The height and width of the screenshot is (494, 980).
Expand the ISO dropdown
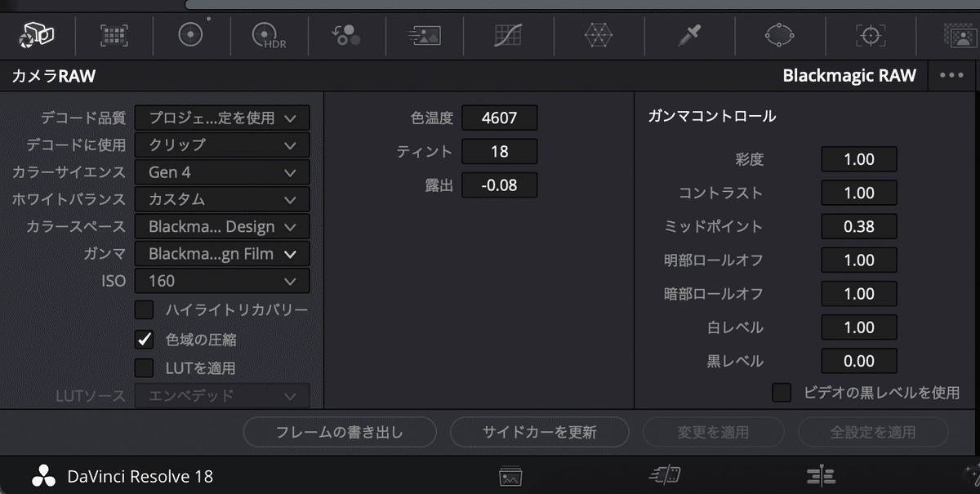pyautogui.click(x=221, y=281)
